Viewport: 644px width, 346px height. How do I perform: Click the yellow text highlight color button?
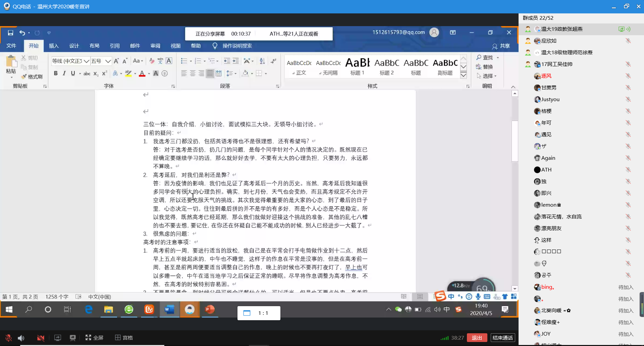[x=128, y=73]
